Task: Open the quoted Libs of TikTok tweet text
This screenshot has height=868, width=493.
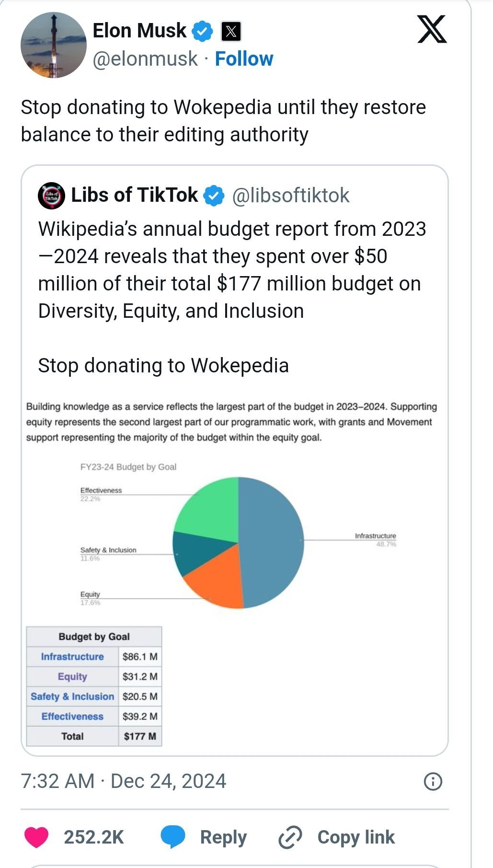Action: [x=231, y=270]
